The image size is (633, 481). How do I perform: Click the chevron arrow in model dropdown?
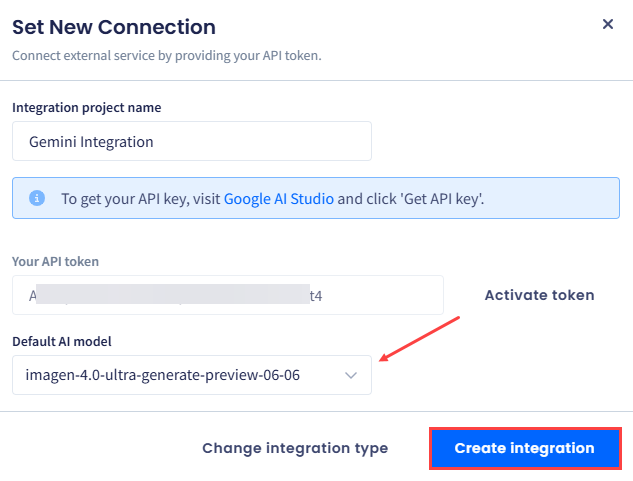[x=351, y=375]
